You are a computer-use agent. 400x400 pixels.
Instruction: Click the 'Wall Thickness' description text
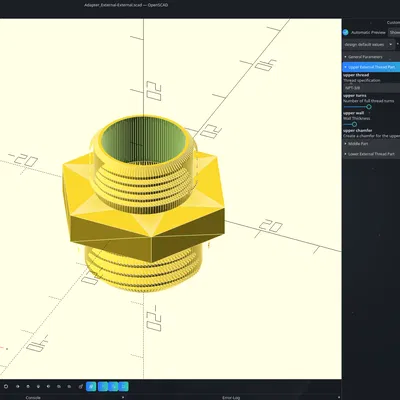[357, 118]
